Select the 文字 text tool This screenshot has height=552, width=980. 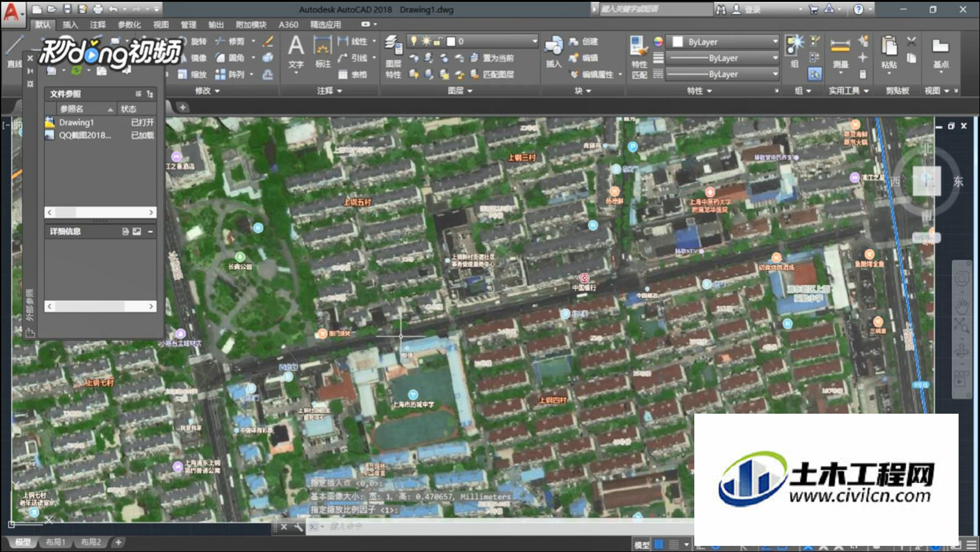click(296, 51)
